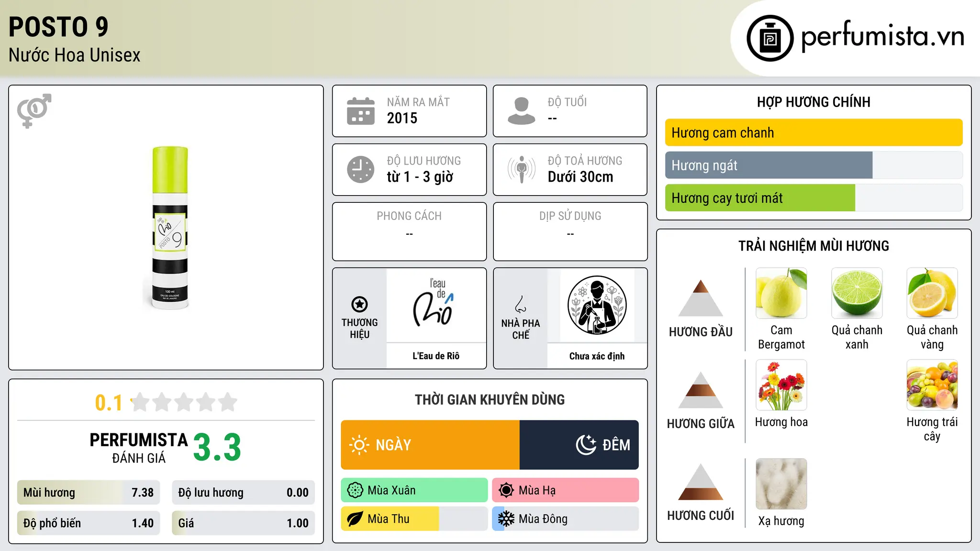Click the Hương giữa pyramid icon

(x=701, y=390)
